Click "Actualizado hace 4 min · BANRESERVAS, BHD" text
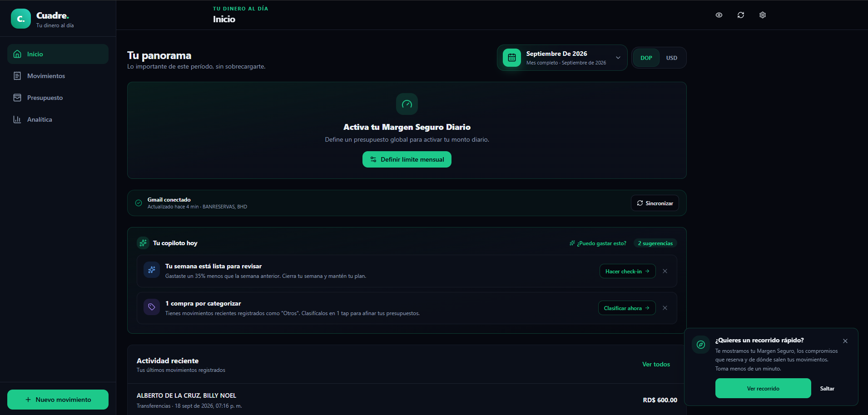The width and height of the screenshot is (868, 415). pyautogui.click(x=197, y=207)
